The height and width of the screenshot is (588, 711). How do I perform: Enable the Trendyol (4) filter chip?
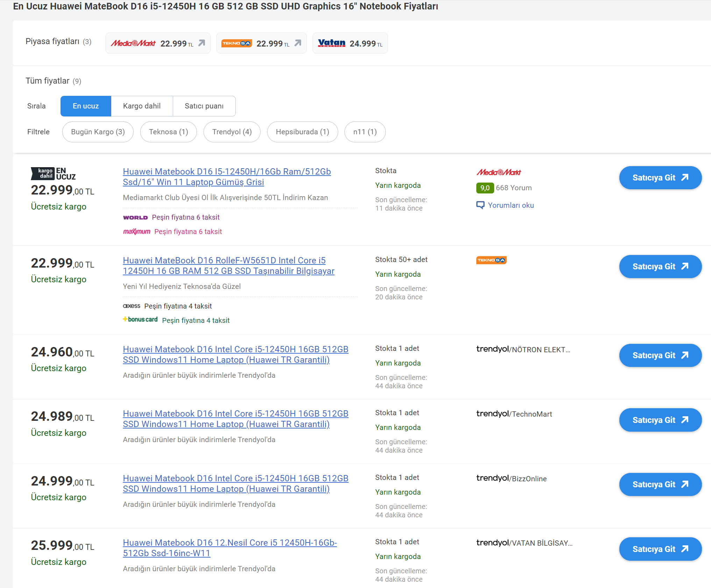(x=232, y=132)
